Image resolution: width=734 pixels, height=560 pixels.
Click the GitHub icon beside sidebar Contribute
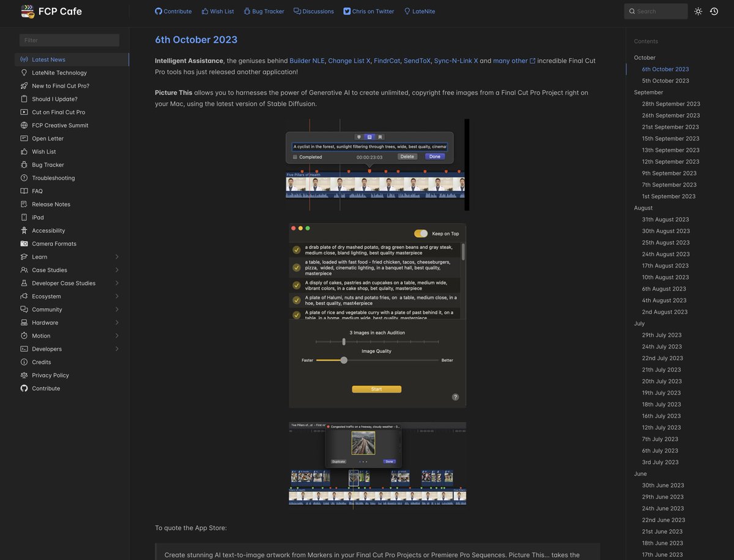click(x=24, y=388)
